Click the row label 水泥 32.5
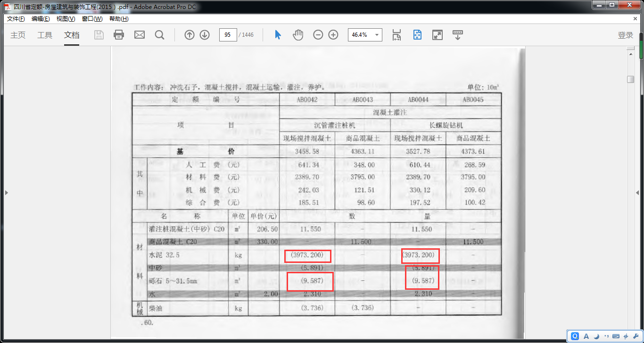644x343 pixels. click(x=164, y=255)
